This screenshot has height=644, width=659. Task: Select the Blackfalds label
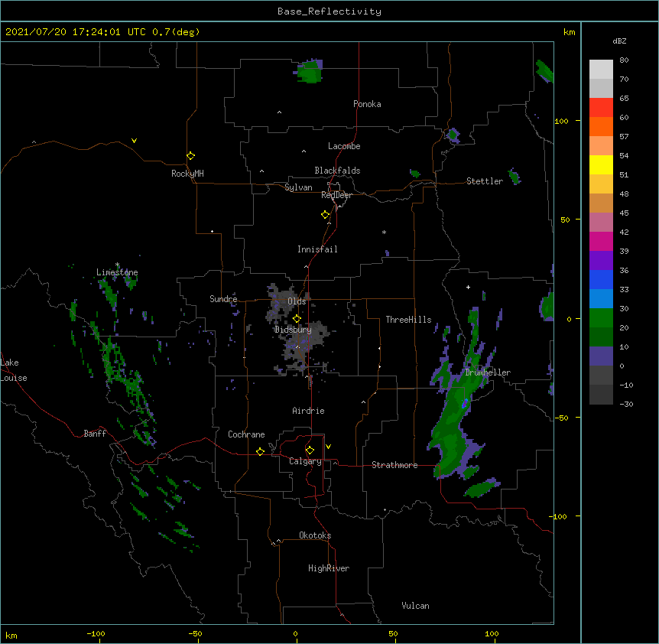(x=337, y=171)
